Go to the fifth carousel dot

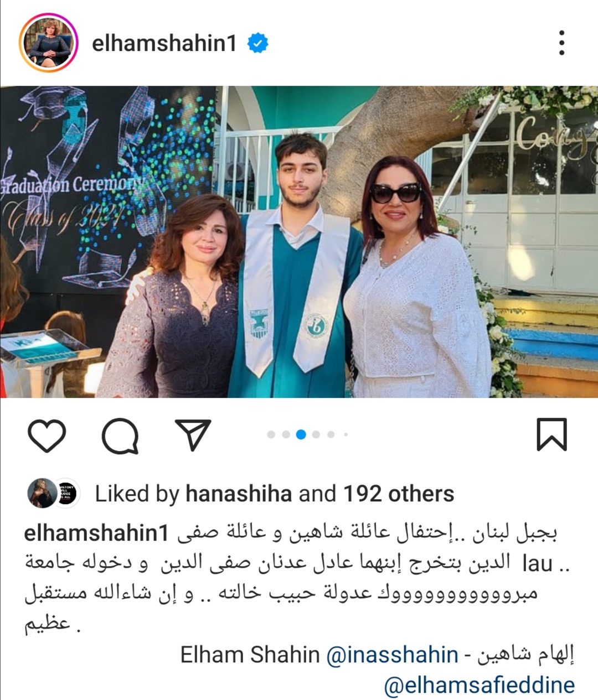tap(331, 434)
